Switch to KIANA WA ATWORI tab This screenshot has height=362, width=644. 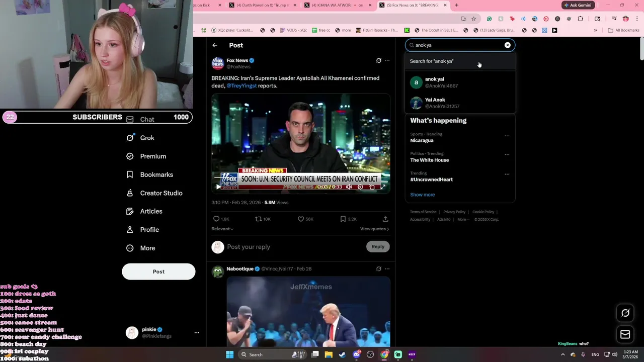click(x=338, y=5)
